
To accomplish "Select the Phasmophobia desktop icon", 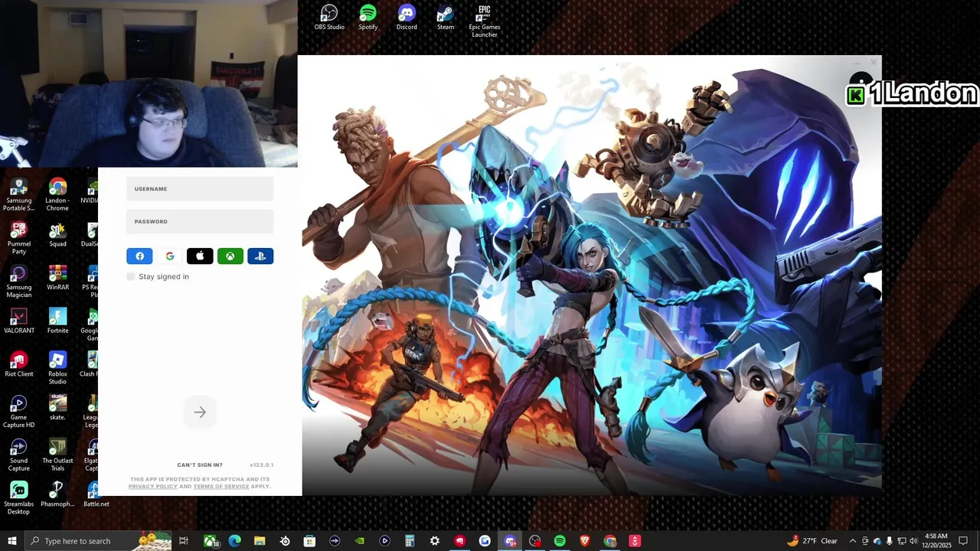I will [x=57, y=494].
